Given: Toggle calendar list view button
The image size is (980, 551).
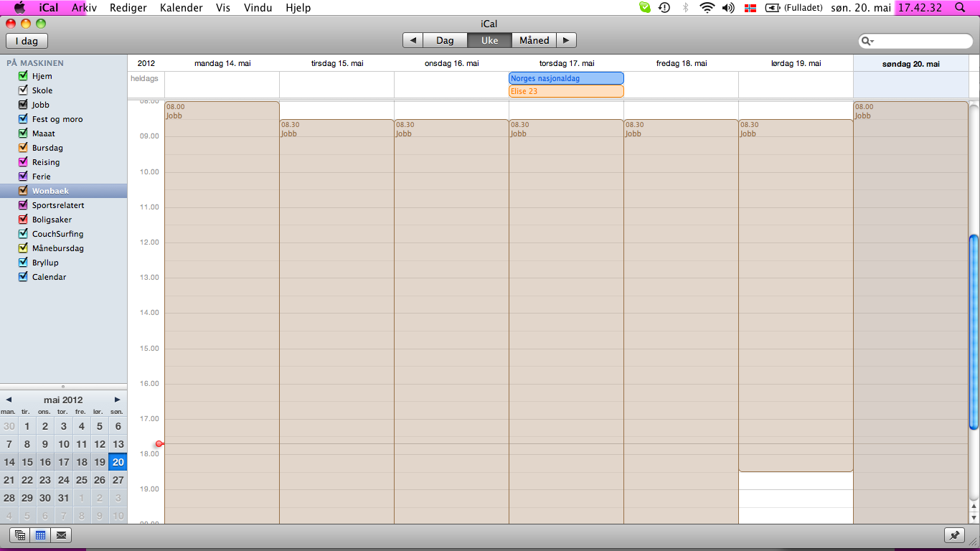Looking at the screenshot, I should tap(20, 534).
